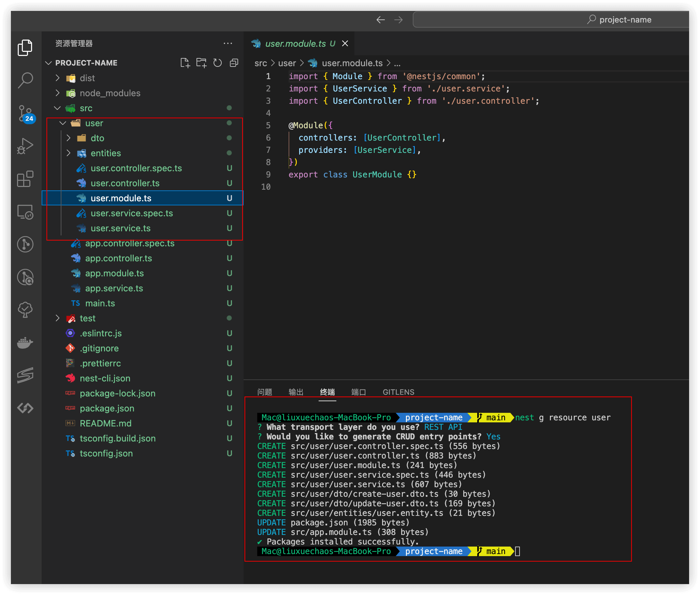The width and height of the screenshot is (700, 595).
Task: Expand the entities folder
Action: [x=68, y=153]
